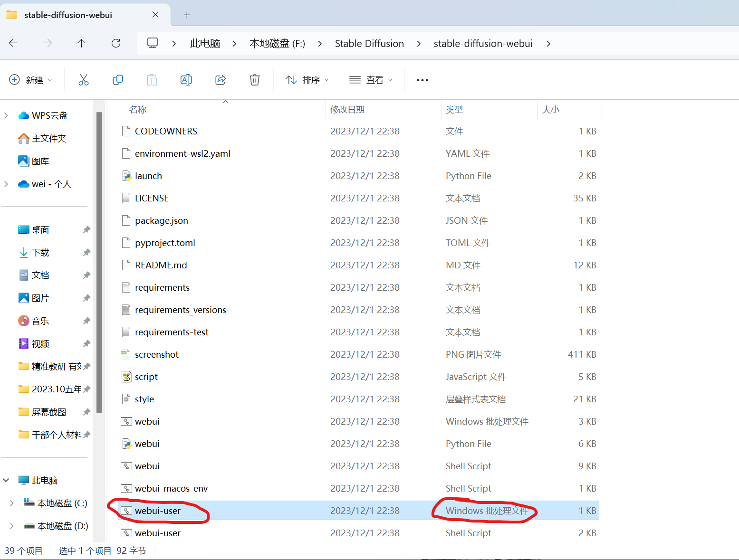
Task: Click Stable Diffusion in the breadcrumb
Action: [369, 44]
